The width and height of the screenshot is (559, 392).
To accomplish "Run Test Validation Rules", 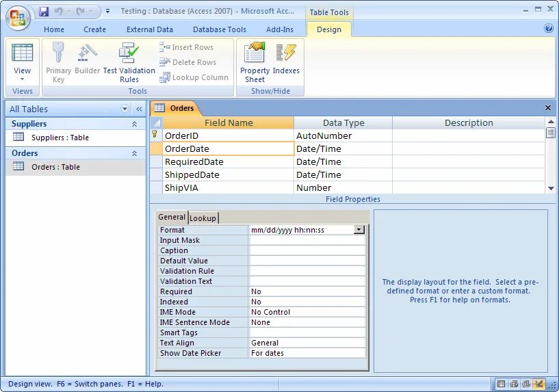I will [x=129, y=62].
